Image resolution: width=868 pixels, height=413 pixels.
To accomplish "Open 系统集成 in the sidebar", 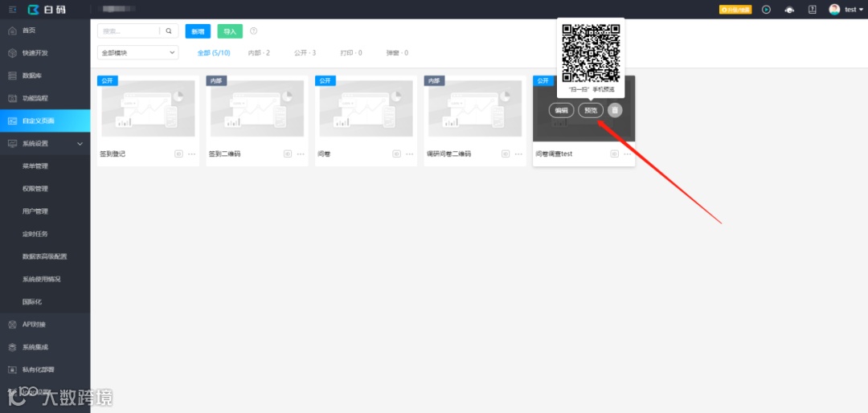I will (x=45, y=347).
